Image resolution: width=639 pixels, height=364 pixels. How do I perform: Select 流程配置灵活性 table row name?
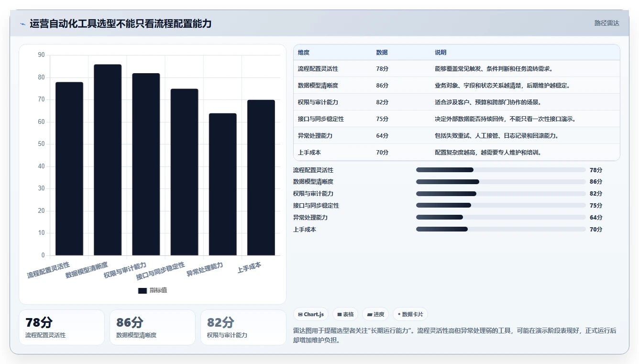click(x=318, y=69)
